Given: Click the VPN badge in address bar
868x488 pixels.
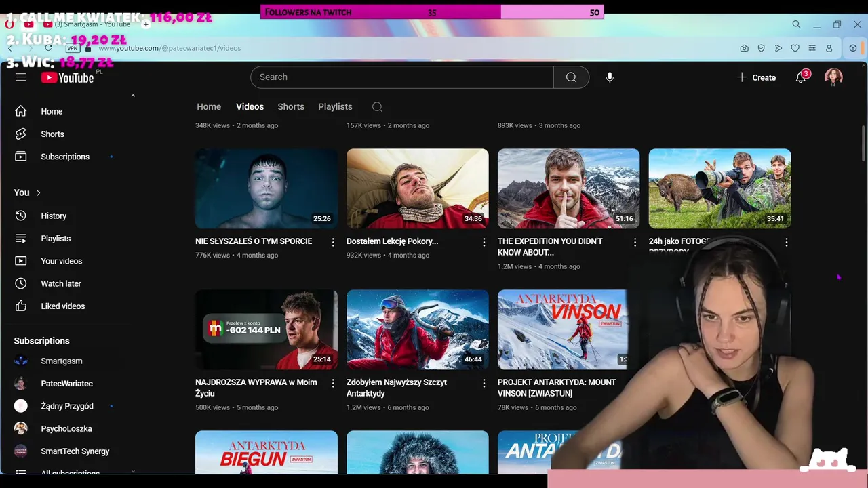Looking at the screenshot, I should (x=72, y=49).
